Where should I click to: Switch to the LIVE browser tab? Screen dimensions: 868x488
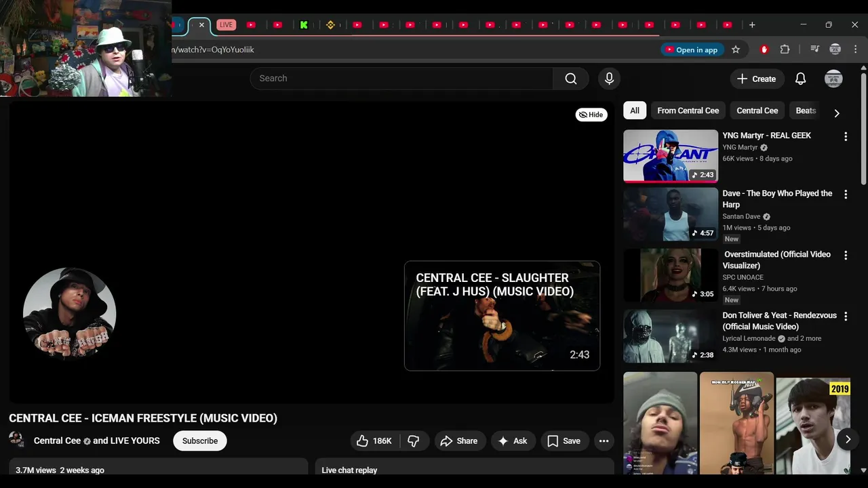pyautogui.click(x=226, y=25)
